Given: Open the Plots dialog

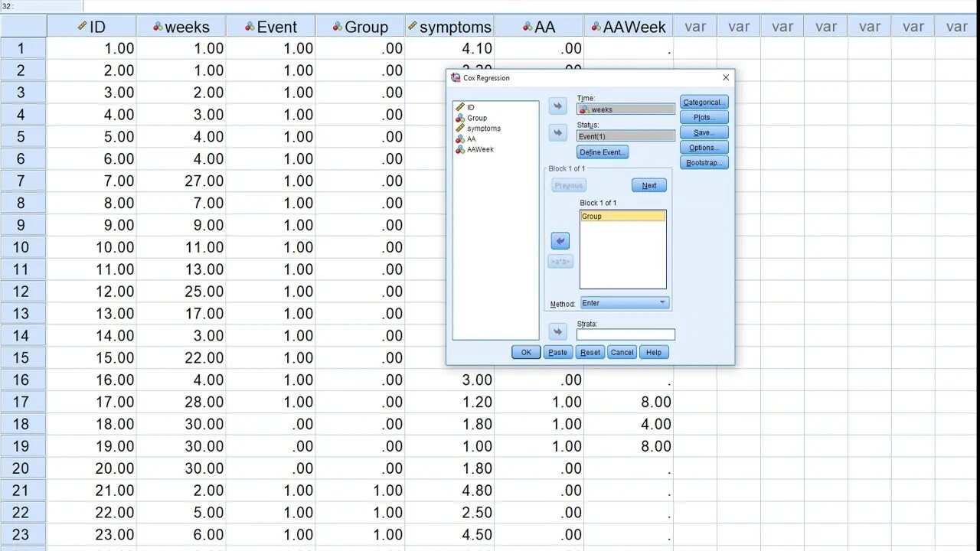Looking at the screenshot, I should coord(704,117).
